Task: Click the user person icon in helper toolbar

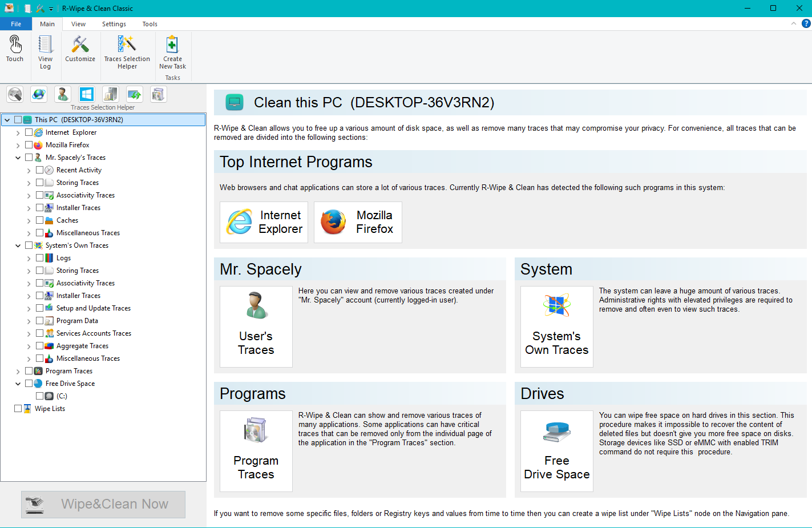Action: [x=63, y=94]
